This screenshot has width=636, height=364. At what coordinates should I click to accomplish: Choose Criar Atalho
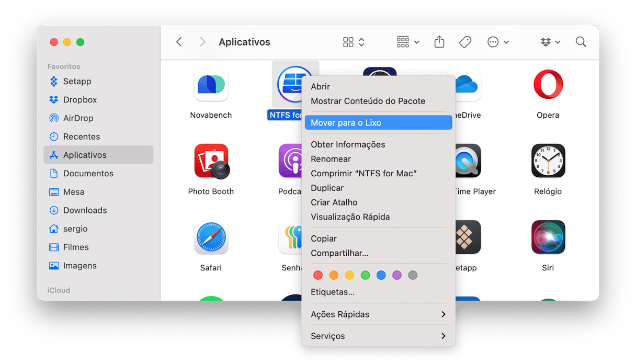pyautogui.click(x=379, y=202)
